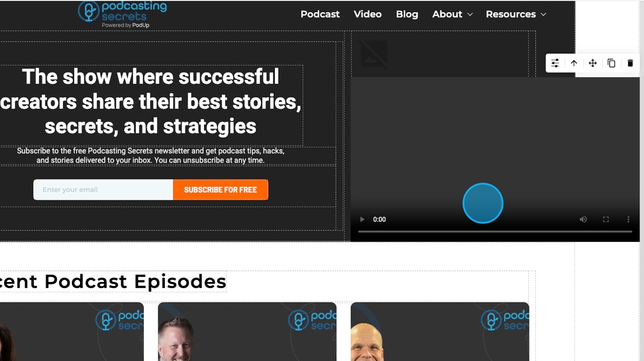Click the broken image placeholder icon

pyautogui.click(x=374, y=54)
